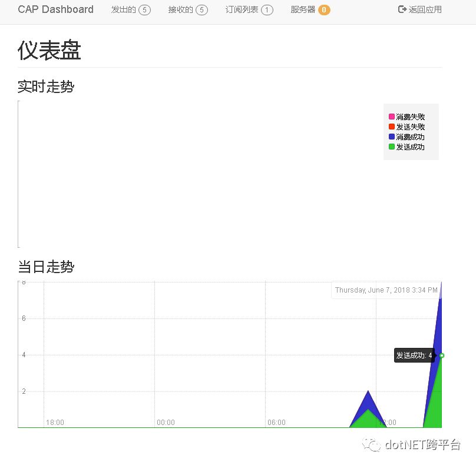The image size is (476, 465).
Task: Open the 接收的 menu item
Action: point(181,9)
